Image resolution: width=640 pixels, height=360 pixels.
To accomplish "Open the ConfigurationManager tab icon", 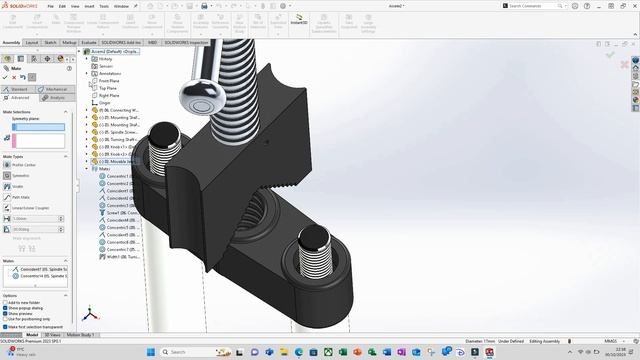I will coord(34,59).
